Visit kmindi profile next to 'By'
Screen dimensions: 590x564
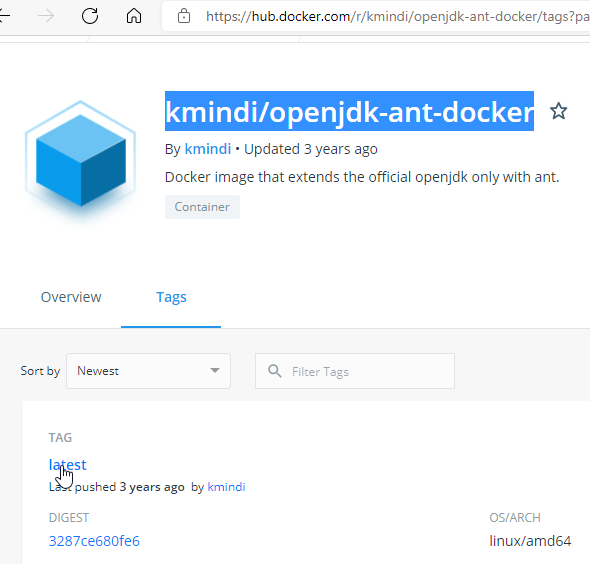pos(208,149)
